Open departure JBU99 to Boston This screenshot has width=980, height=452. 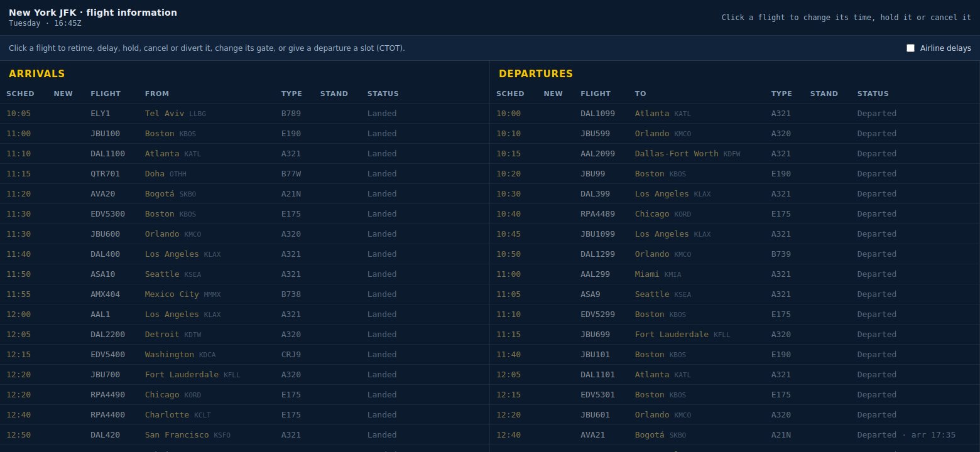point(735,174)
